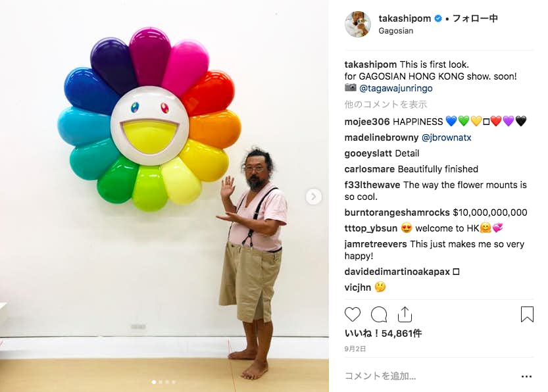Advance to the next photo with arrow

[x=314, y=197]
